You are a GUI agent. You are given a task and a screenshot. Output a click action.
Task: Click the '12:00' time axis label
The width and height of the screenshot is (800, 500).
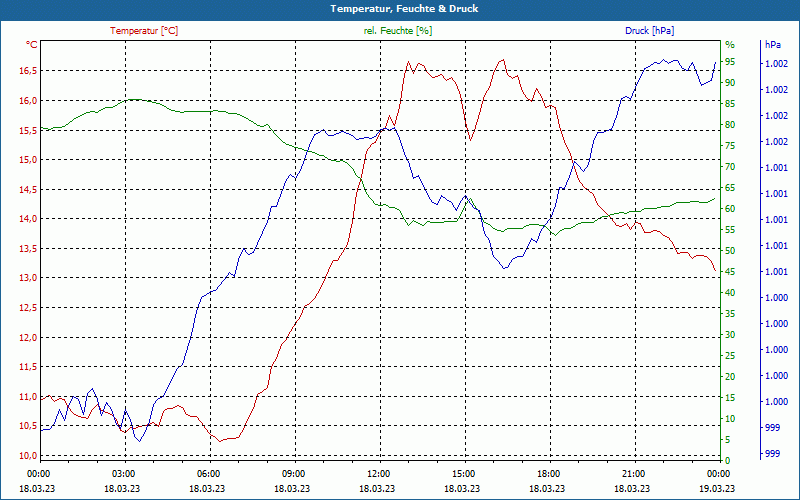378,473
